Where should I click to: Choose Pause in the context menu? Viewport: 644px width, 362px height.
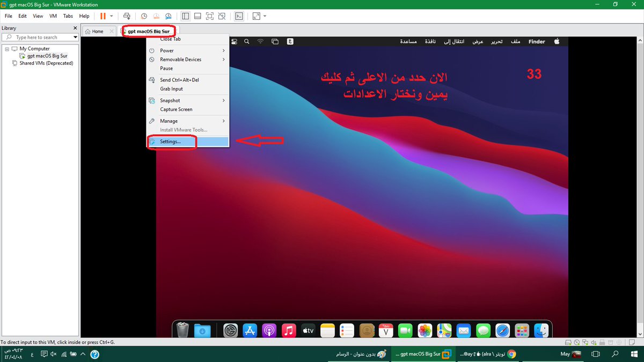[188, 69]
